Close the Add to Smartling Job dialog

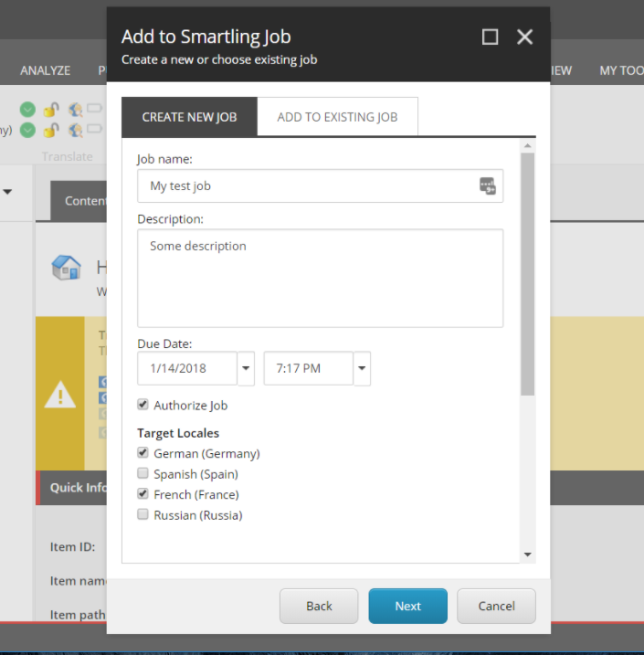pyautogui.click(x=524, y=37)
